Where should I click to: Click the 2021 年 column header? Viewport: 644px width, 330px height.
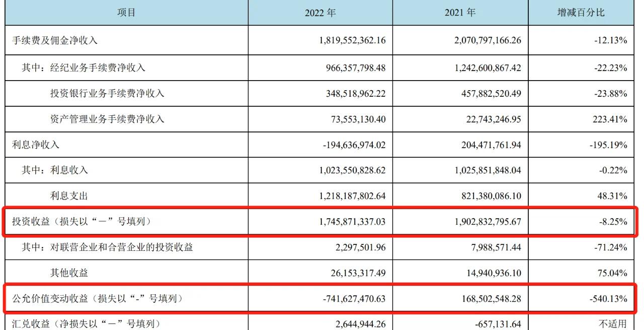460,13
